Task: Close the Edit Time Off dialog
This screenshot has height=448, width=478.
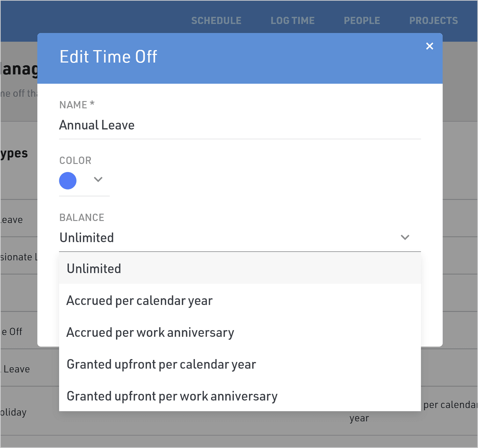Action: coord(429,46)
